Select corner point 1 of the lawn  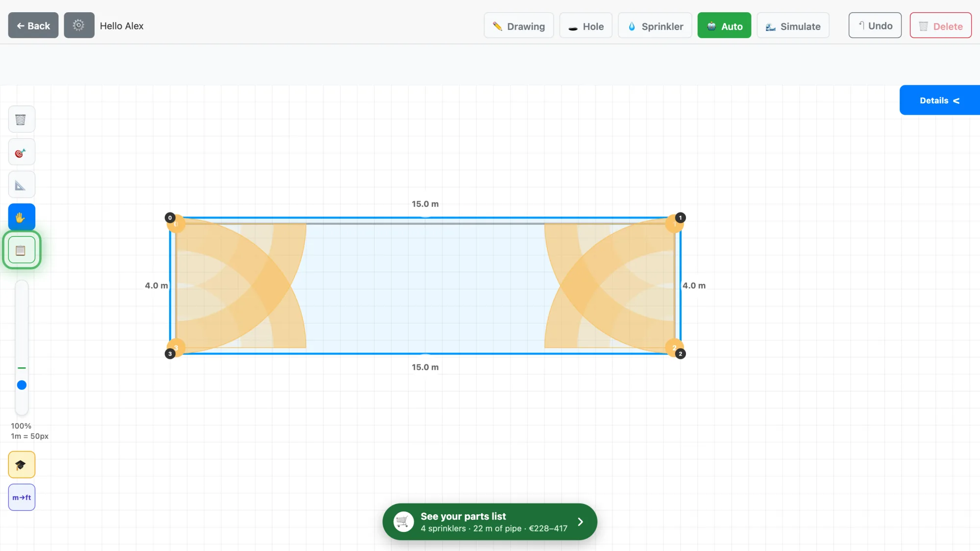680,218
